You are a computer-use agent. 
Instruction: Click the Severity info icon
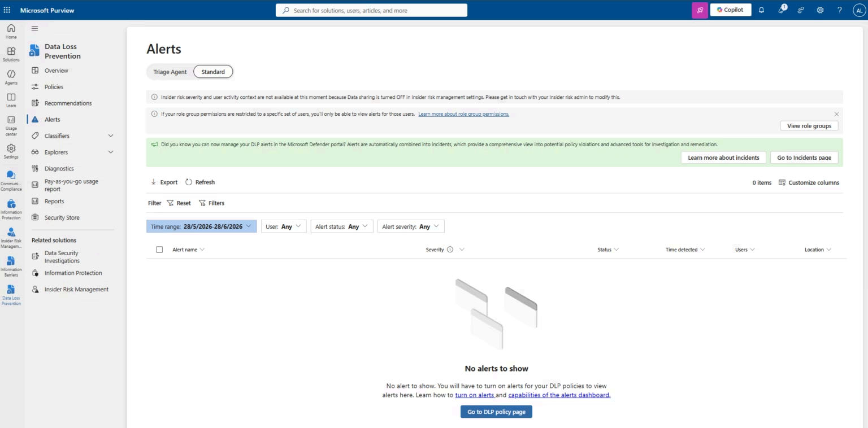450,250
